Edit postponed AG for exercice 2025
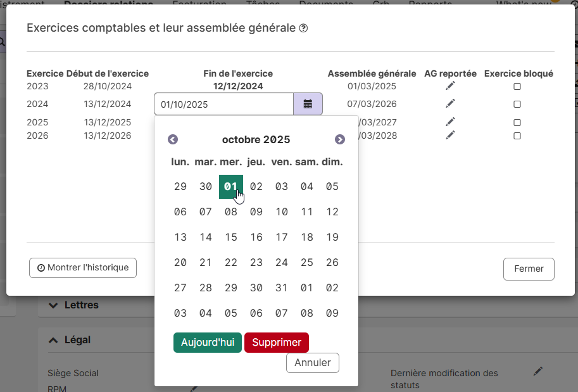This screenshot has width=578, height=392. [x=450, y=122]
